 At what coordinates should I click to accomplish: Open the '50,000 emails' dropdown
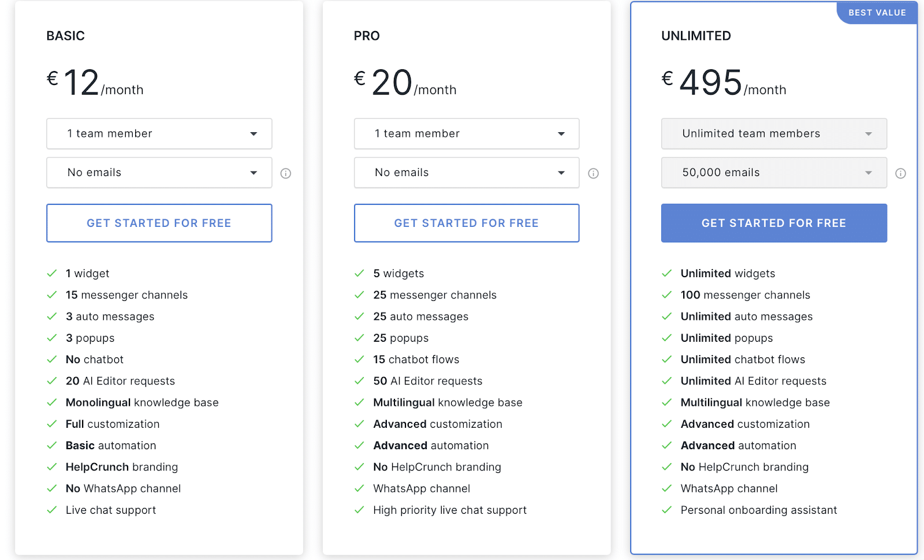click(x=774, y=173)
